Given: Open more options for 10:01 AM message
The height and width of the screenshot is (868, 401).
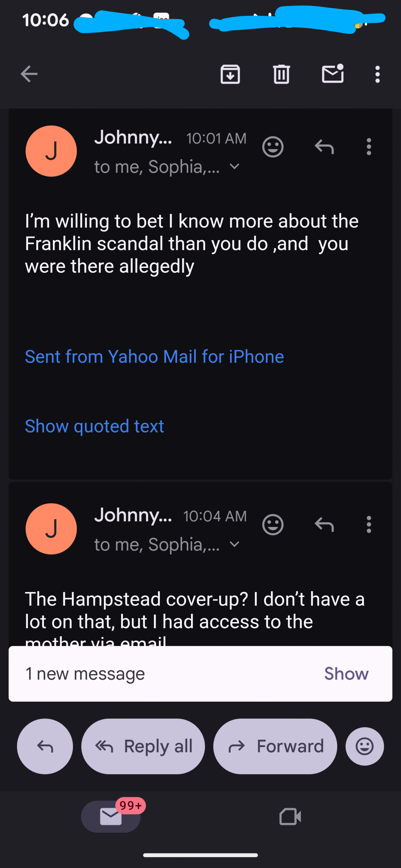Looking at the screenshot, I should point(369,147).
